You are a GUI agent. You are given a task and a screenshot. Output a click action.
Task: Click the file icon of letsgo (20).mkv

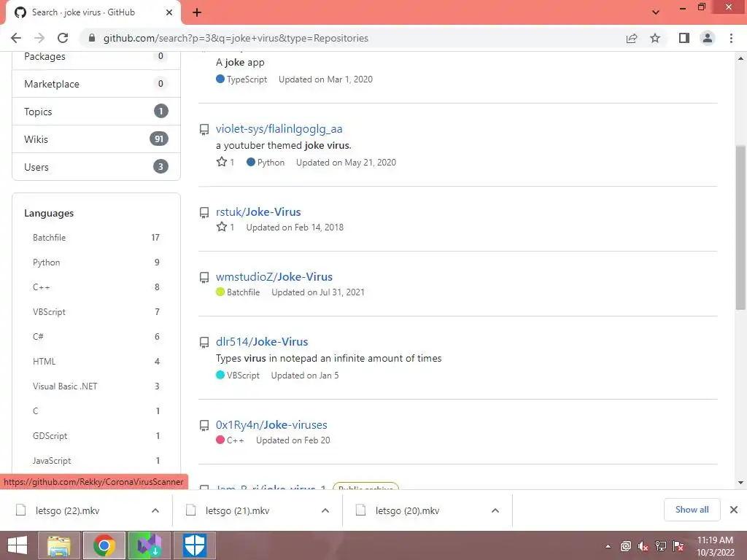360,510
